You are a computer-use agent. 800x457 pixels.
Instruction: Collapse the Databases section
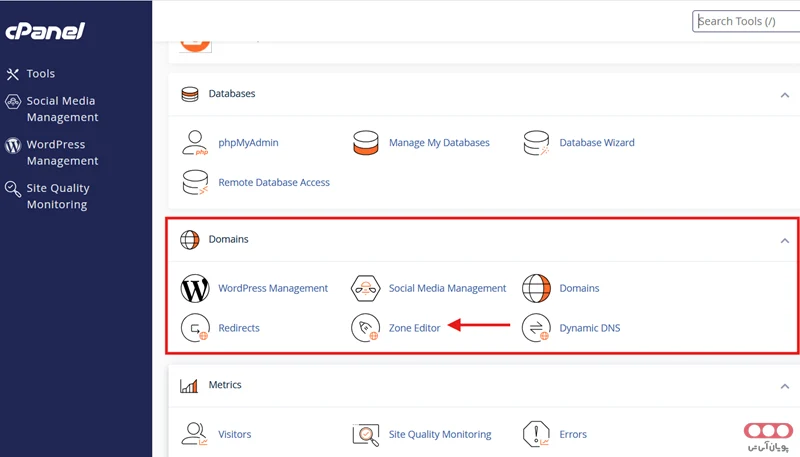[x=785, y=95]
